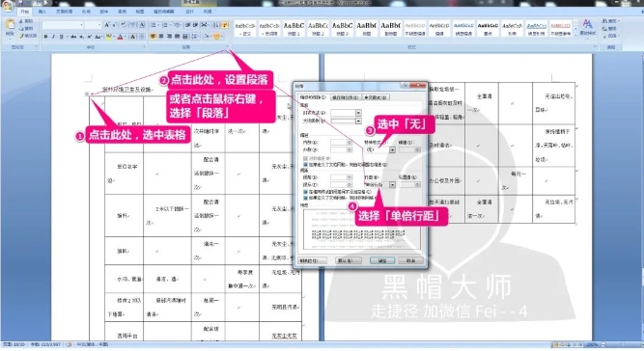
Task: Click the Tabs button in Paragraph dialog
Action: pyautogui.click(x=313, y=260)
